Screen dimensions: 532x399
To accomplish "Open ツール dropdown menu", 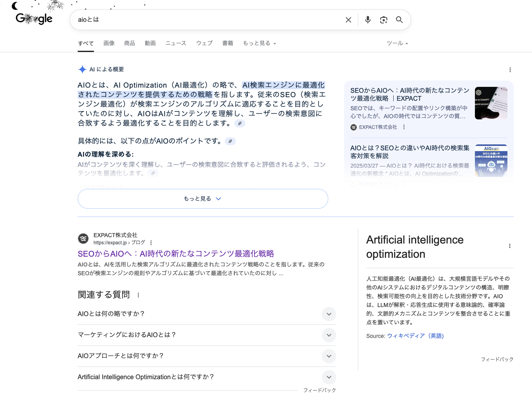I will [x=397, y=43].
